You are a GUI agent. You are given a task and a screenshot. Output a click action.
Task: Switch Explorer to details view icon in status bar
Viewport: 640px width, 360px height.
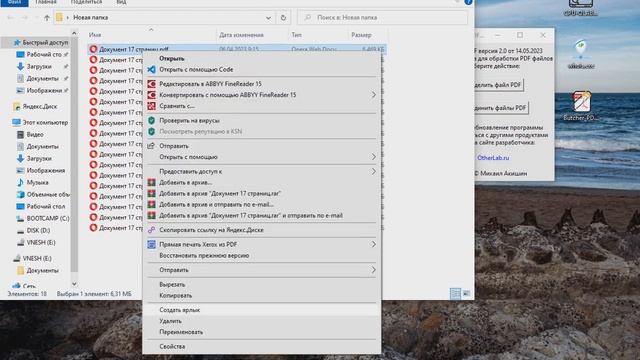(455, 293)
